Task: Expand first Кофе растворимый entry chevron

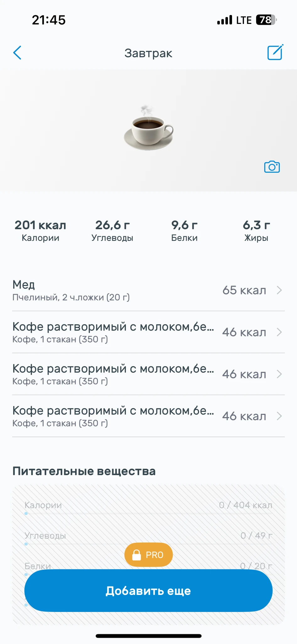Action: point(279,332)
